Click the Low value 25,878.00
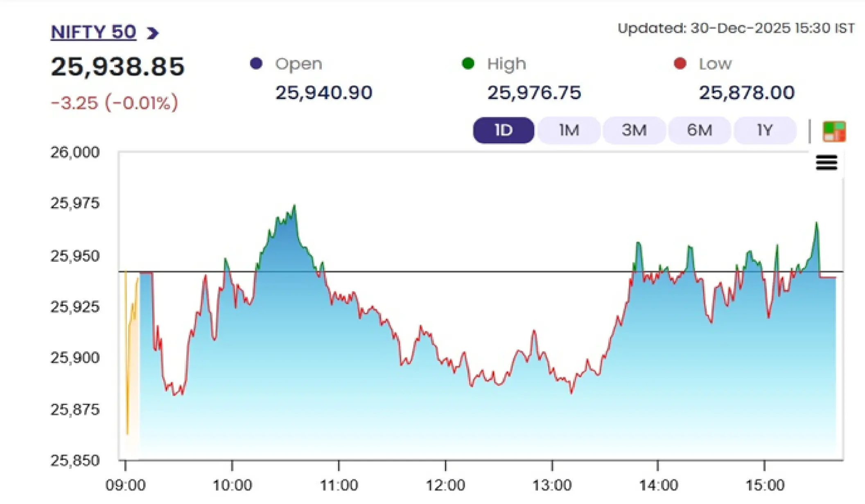This screenshot has width=865, height=504. [747, 93]
